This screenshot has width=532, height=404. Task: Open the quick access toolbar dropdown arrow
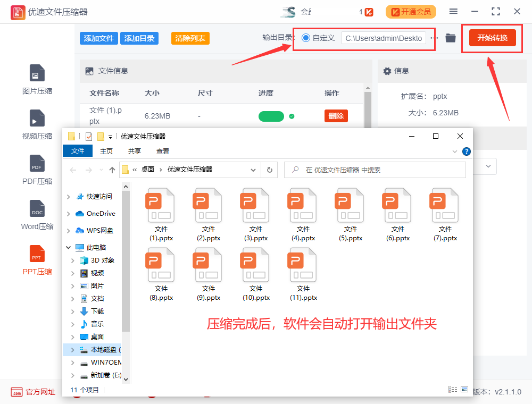(x=110, y=137)
